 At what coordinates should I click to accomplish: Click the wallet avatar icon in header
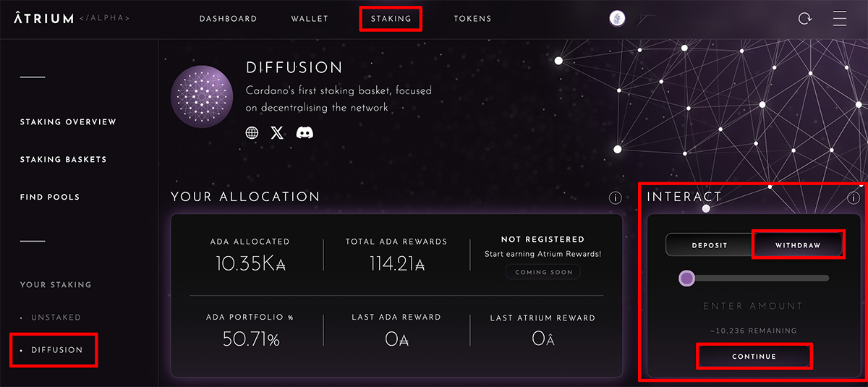(617, 19)
